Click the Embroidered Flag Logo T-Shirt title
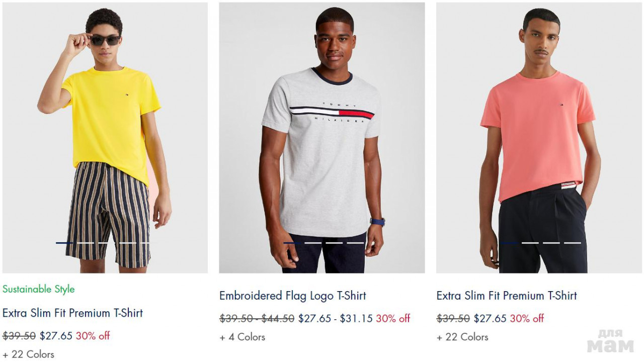The image size is (644, 362). coord(292,296)
